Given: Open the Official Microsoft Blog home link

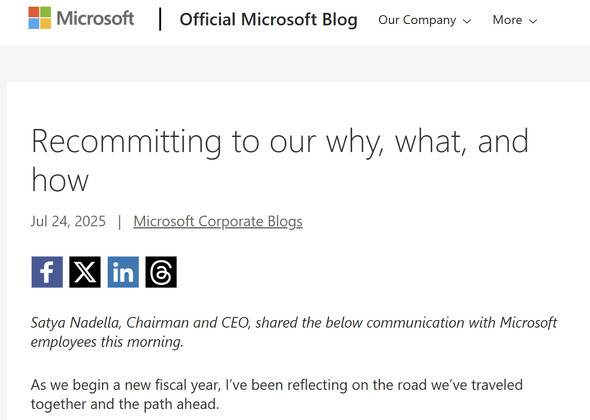Looking at the screenshot, I should [x=268, y=20].
